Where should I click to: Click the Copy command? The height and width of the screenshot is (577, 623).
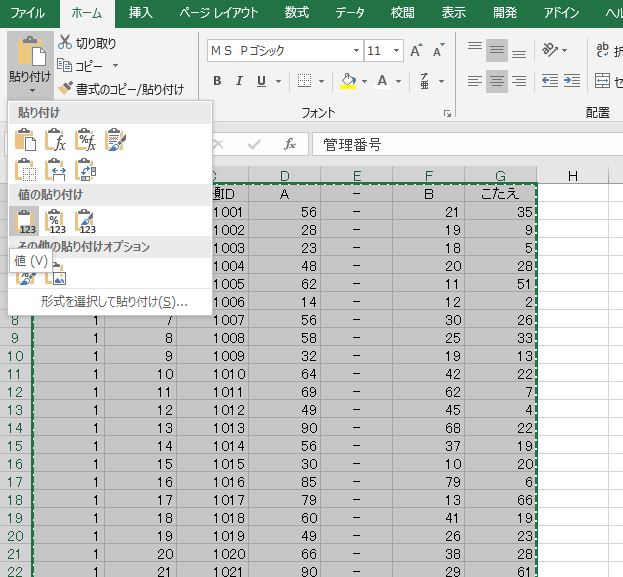point(80,66)
